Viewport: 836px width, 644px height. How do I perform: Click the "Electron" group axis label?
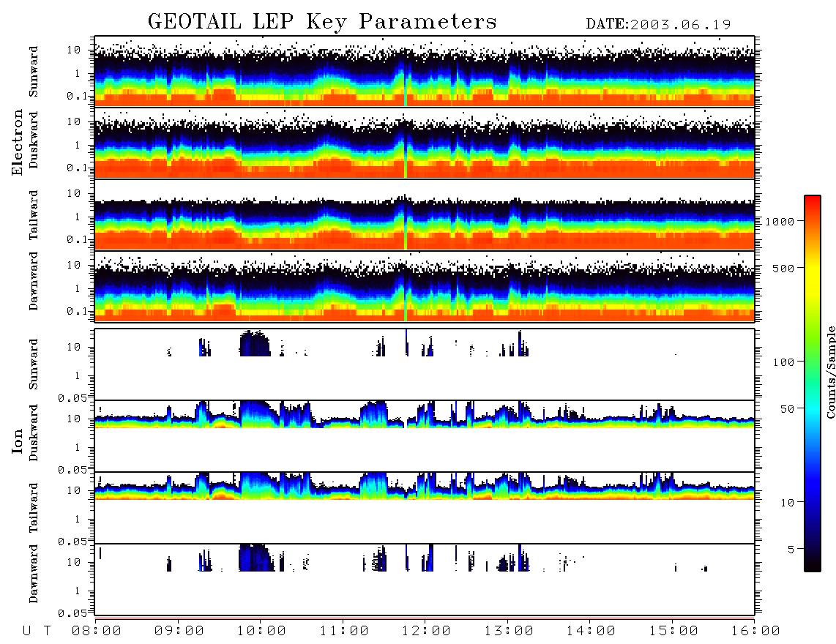click(x=18, y=142)
